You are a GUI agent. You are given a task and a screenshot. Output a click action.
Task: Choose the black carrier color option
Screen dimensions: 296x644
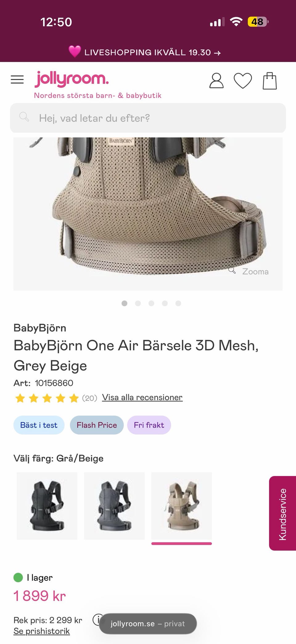point(47,506)
